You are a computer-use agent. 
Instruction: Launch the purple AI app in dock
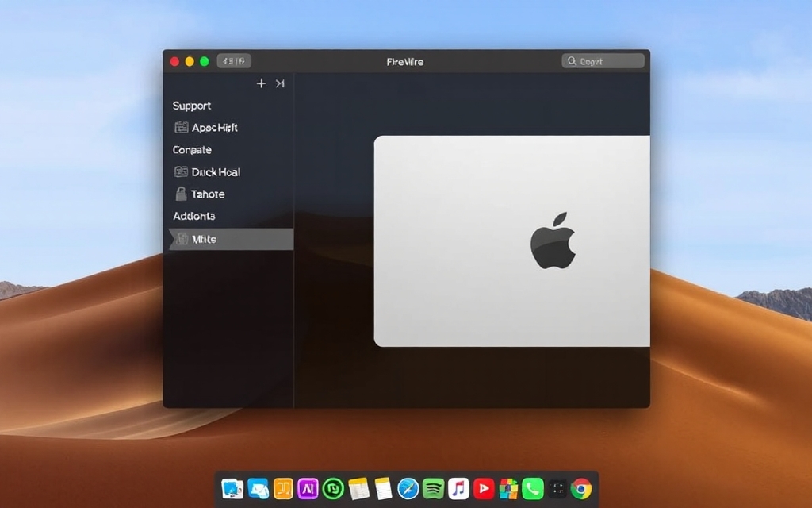click(308, 489)
